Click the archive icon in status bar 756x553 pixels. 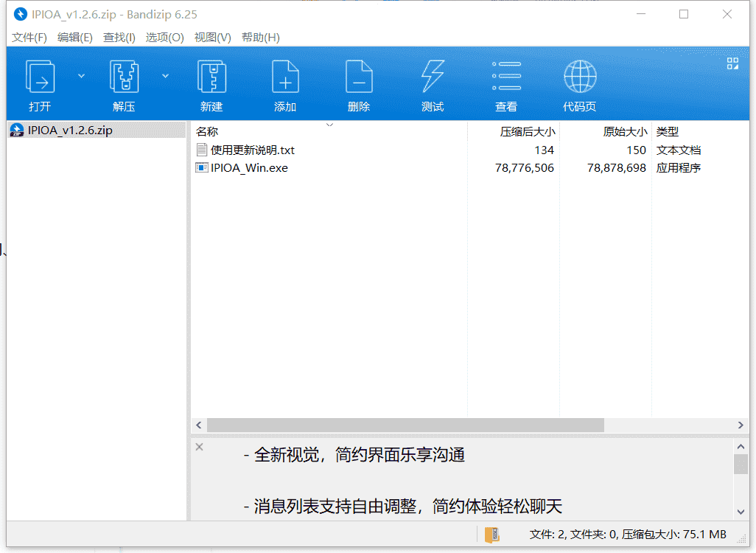(491, 535)
